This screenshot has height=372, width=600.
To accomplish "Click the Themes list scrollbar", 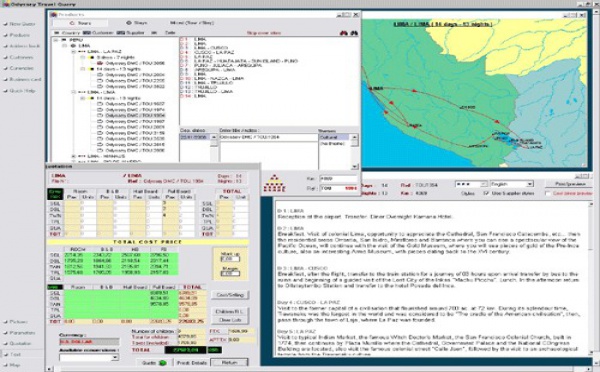I will (x=354, y=152).
